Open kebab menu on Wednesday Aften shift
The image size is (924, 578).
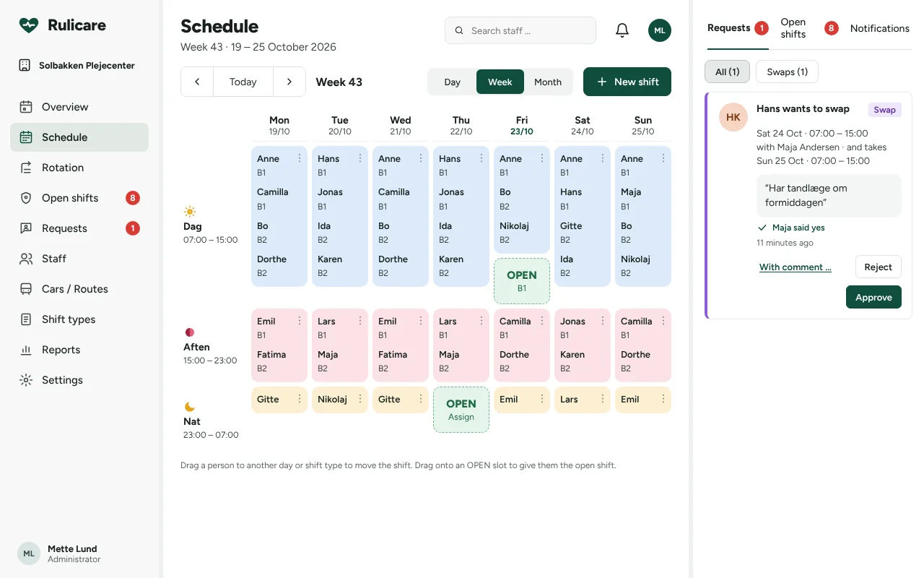pyautogui.click(x=421, y=321)
